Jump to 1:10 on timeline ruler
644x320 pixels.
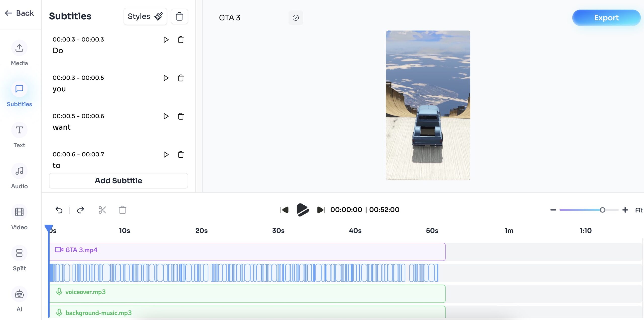coord(586,231)
